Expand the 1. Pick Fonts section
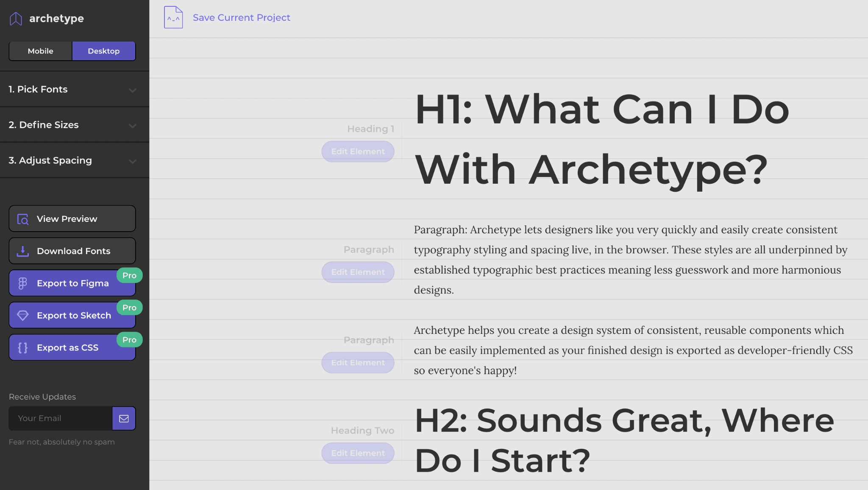868x490 pixels. click(x=75, y=89)
